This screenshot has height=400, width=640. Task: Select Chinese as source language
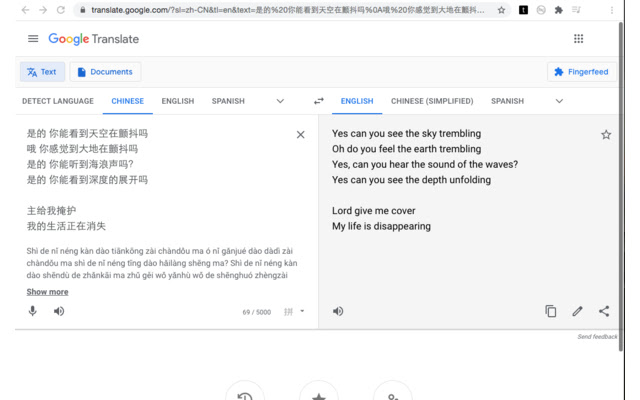click(127, 101)
